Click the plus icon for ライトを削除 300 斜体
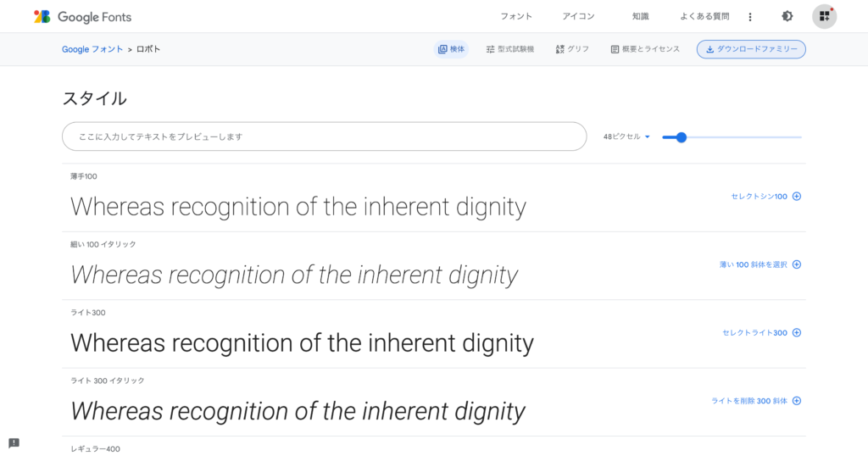The width and height of the screenshot is (868, 456). pyautogui.click(x=797, y=401)
